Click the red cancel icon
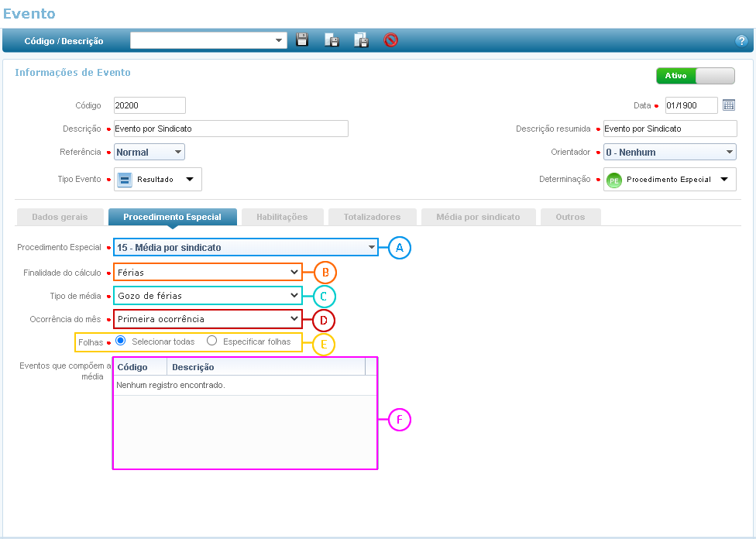The height and width of the screenshot is (539, 756). pyautogui.click(x=391, y=40)
